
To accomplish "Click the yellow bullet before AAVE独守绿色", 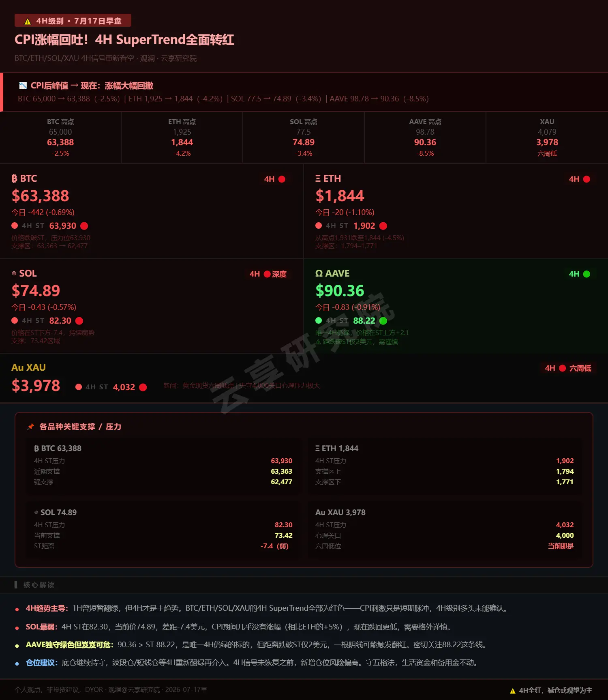I will [x=17, y=646].
